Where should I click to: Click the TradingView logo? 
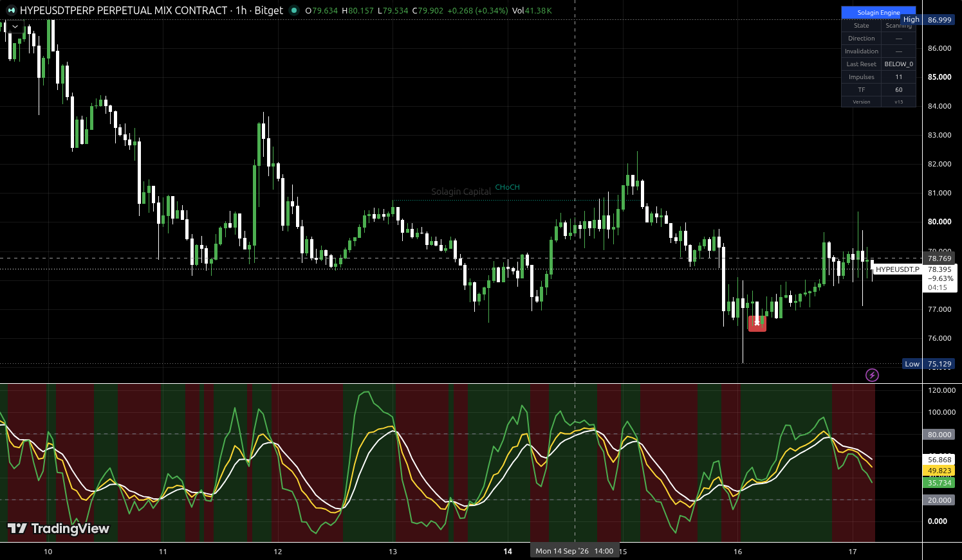click(x=59, y=528)
